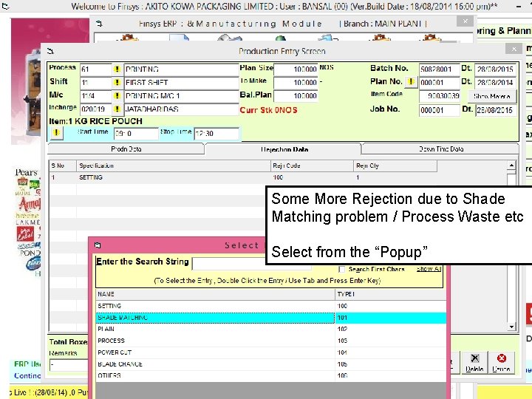Click yellow lookup button beside Start Time
Image resolution: width=532 pixels, height=399 pixels.
point(57,133)
